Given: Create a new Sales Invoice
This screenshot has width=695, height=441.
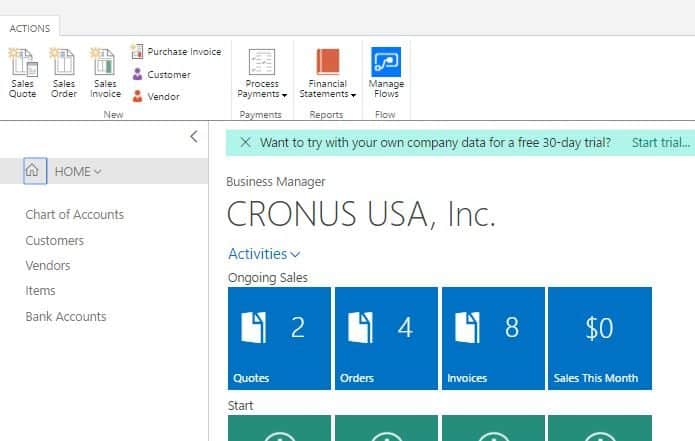Looking at the screenshot, I should [x=105, y=73].
